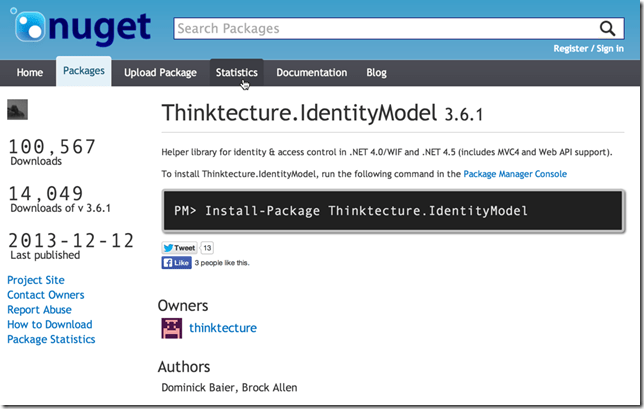Open the Statistics tab
The width and height of the screenshot is (644, 409).
tap(237, 73)
